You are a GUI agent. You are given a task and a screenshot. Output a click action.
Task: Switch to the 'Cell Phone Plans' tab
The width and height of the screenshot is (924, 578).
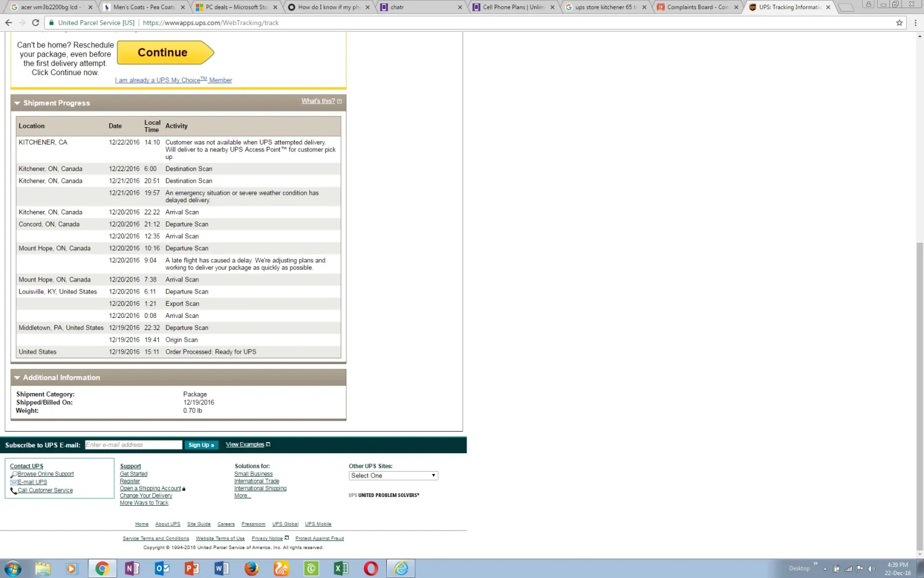pyautogui.click(x=513, y=7)
